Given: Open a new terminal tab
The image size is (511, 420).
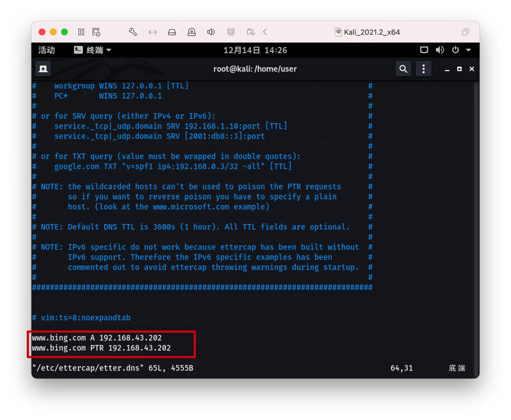Looking at the screenshot, I should pos(43,69).
